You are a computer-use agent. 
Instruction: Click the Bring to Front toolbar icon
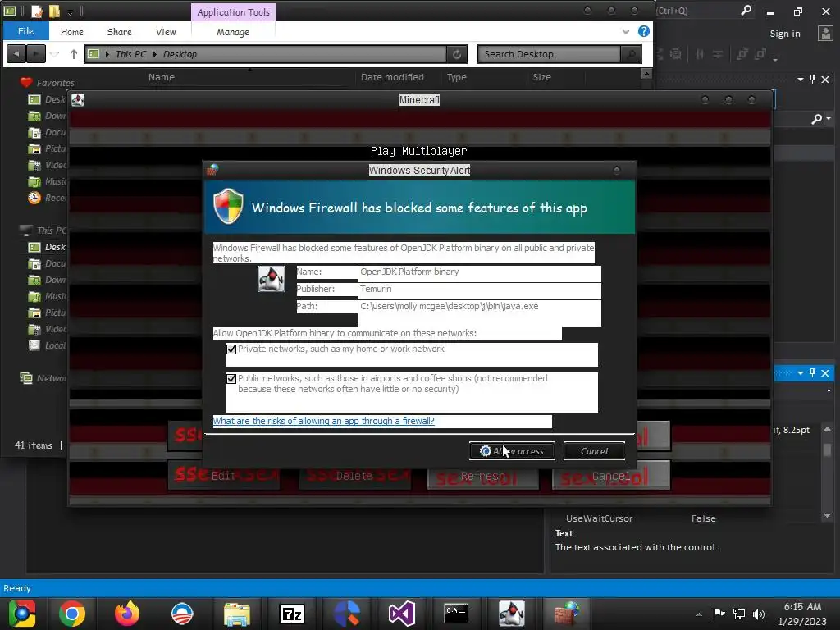pyautogui.click(x=742, y=53)
